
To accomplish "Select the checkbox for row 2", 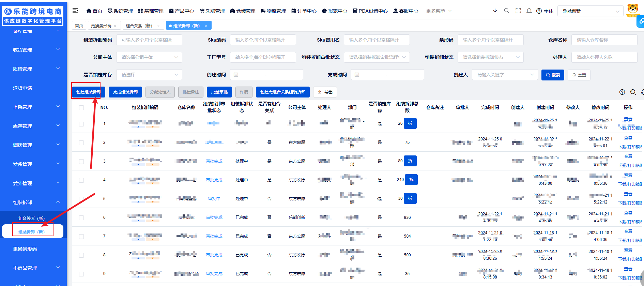I will (x=81, y=143).
